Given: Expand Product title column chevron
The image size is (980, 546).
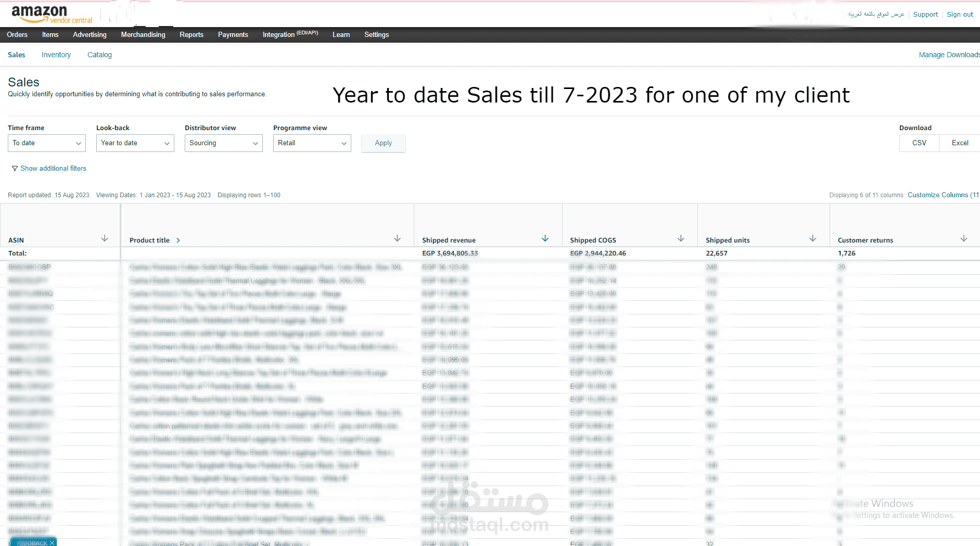Looking at the screenshot, I should coord(178,240).
